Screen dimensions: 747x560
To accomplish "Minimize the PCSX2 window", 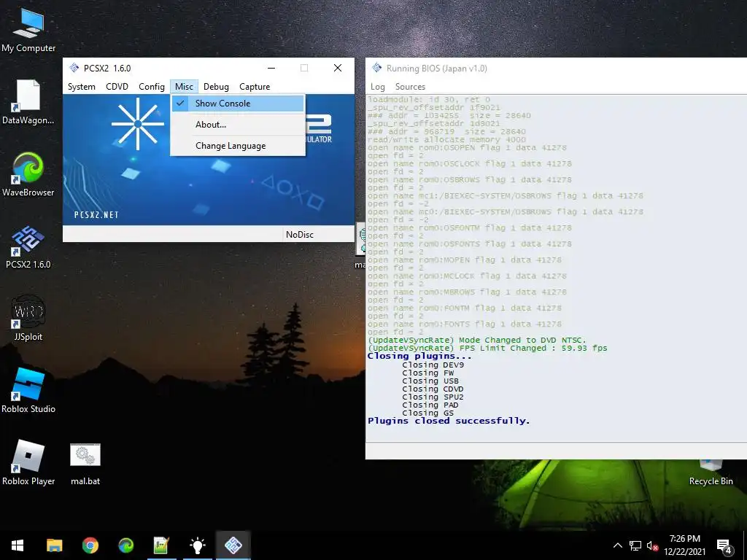I will click(x=271, y=68).
